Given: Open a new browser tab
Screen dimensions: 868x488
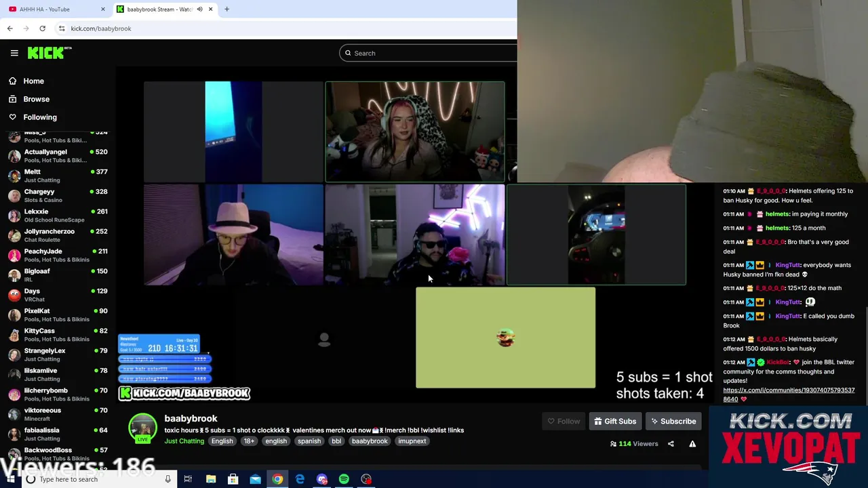Looking at the screenshot, I should 226,9.
